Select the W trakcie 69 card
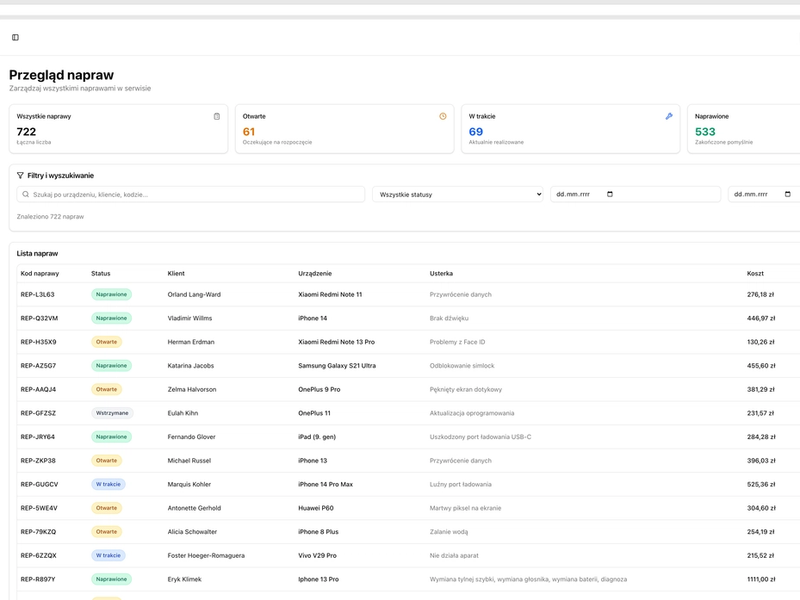This screenshot has height=600, width=800. point(570,129)
